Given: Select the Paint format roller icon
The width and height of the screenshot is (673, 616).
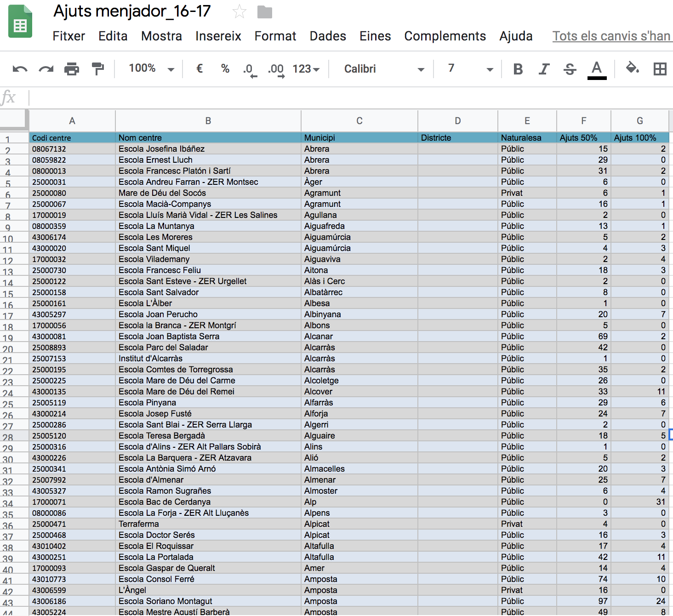Looking at the screenshot, I should point(97,69).
